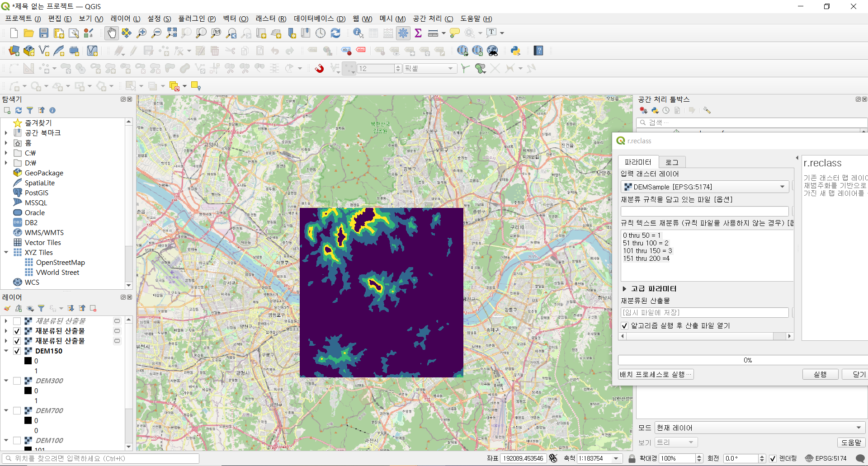Enable the DEM300 layer checkbox
This screenshot has height=466, width=868.
(17, 381)
